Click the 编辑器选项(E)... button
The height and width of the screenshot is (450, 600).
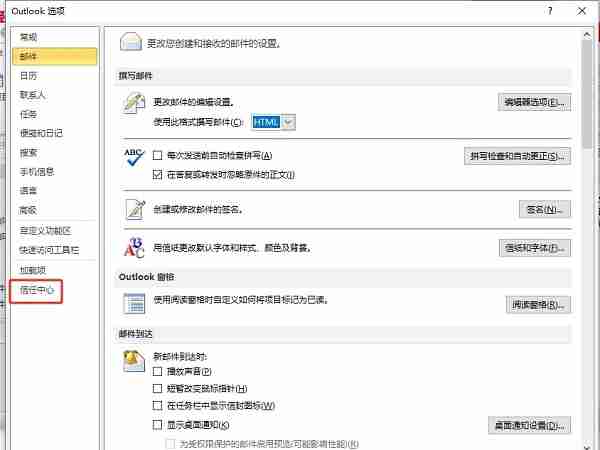pos(534,102)
